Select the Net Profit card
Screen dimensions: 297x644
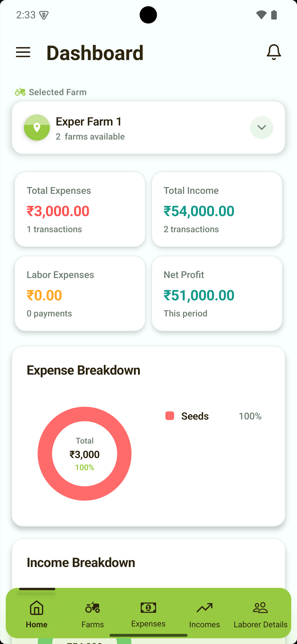pyautogui.click(x=217, y=294)
